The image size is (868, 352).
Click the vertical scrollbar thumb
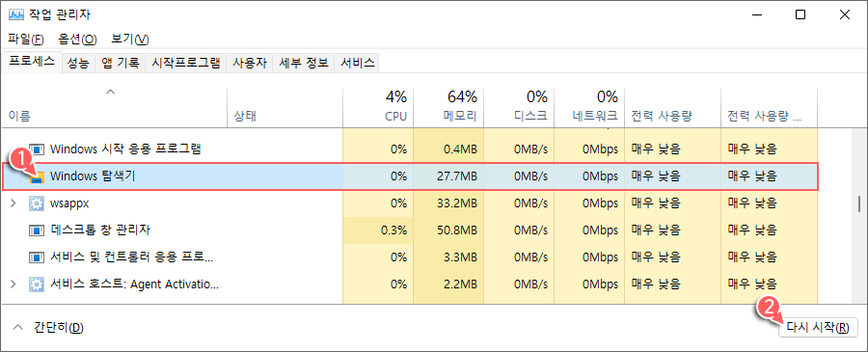tap(858, 203)
